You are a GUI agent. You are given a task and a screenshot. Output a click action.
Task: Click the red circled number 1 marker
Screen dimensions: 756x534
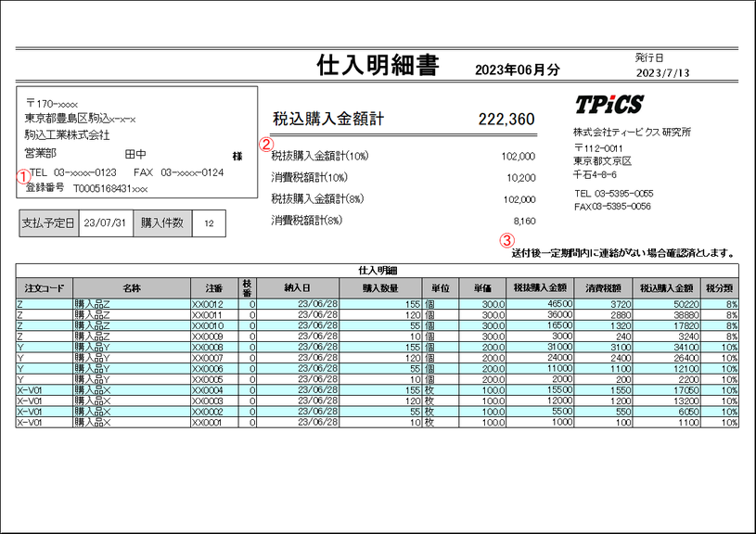[22, 173]
